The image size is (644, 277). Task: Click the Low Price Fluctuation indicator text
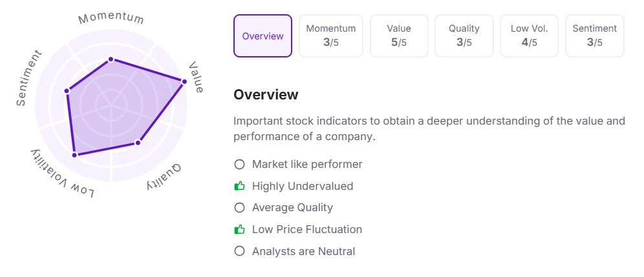point(307,229)
